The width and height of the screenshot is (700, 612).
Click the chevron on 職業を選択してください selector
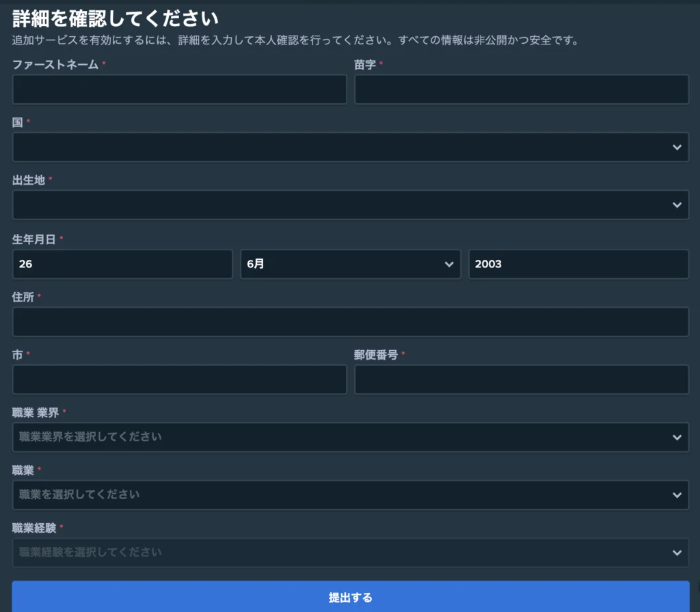coord(676,495)
